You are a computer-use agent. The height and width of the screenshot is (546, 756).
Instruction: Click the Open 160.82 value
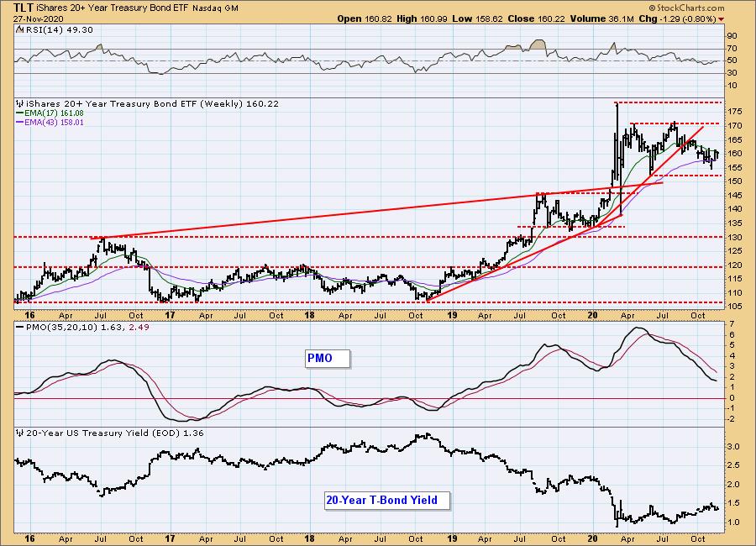pos(365,18)
